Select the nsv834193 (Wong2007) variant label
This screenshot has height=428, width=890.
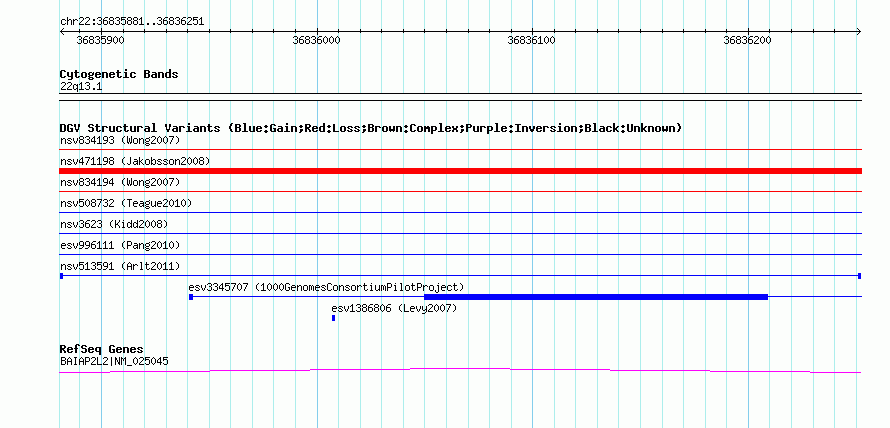tap(120, 140)
